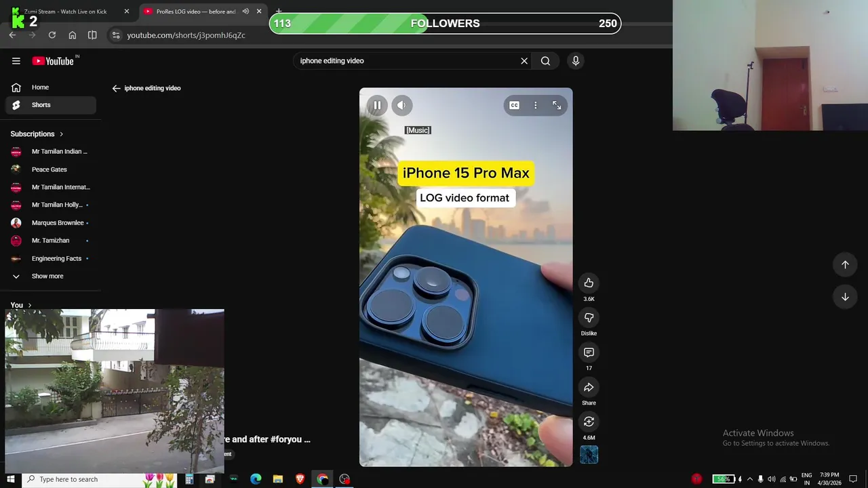Open the comments with 17 count

(x=589, y=352)
